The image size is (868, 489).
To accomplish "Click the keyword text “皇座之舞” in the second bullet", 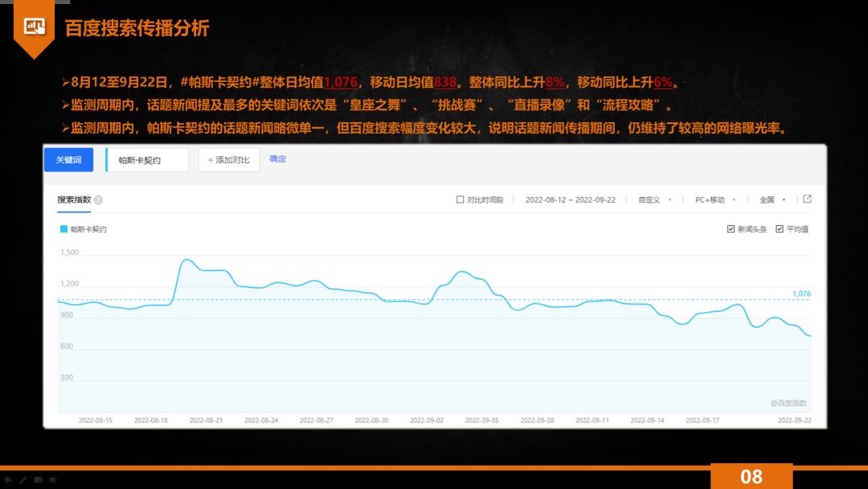I will 375,105.
